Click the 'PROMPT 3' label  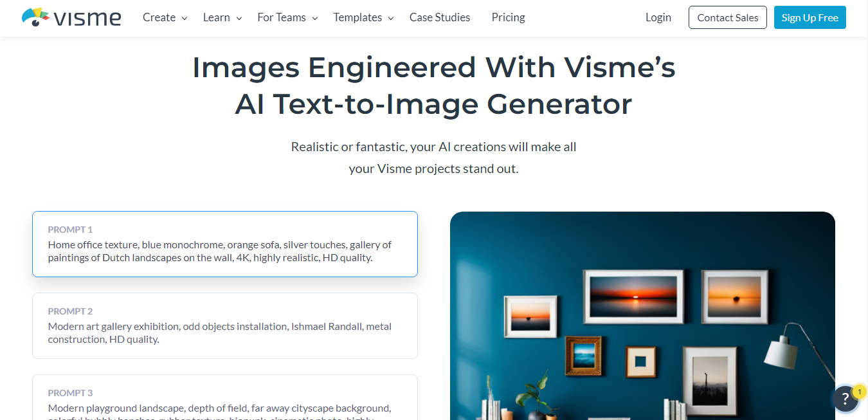click(70, 393)
